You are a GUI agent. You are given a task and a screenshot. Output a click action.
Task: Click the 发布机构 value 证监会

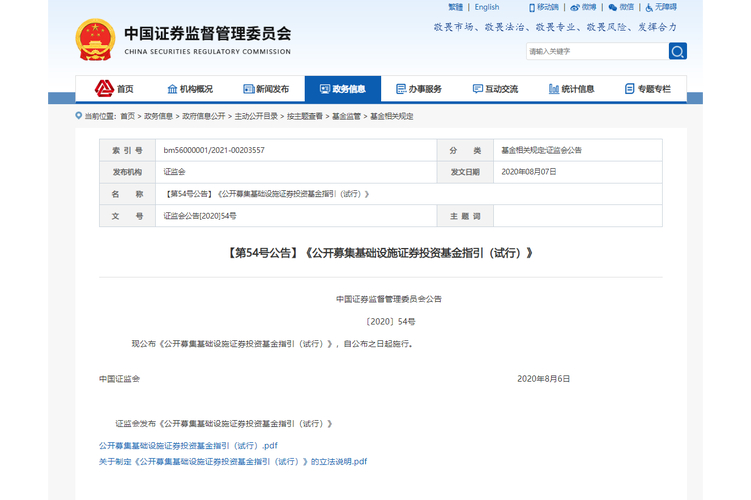[x=174, y=172]
